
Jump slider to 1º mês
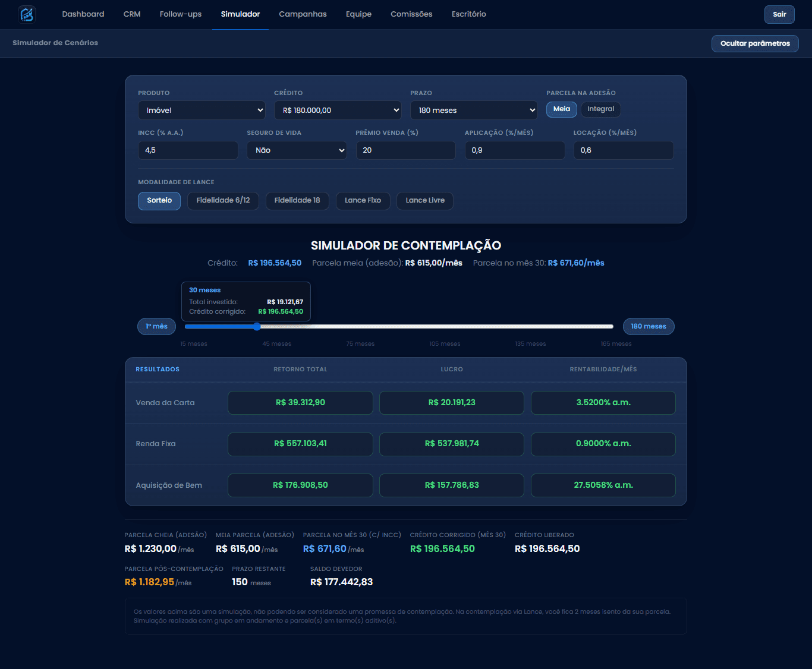point(157,327)
